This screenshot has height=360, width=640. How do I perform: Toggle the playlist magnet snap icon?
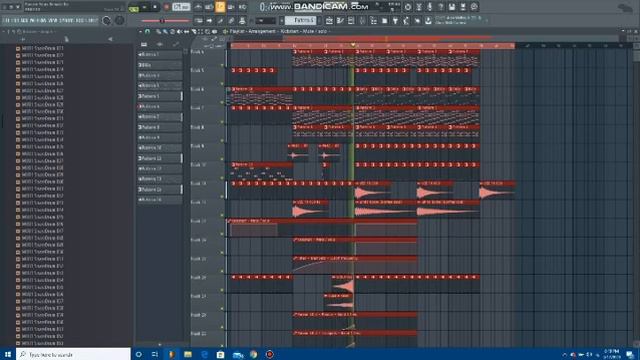[147, 31]
